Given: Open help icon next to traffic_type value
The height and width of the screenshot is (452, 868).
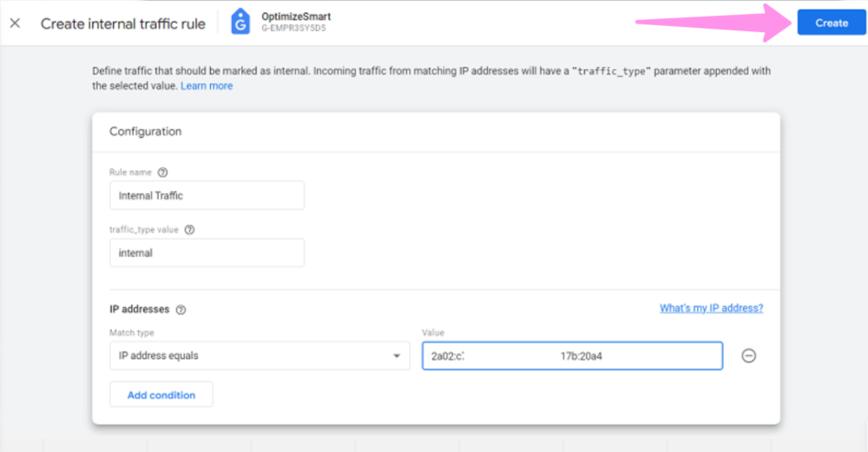Looking at the screenshot, I should [189, 230].
